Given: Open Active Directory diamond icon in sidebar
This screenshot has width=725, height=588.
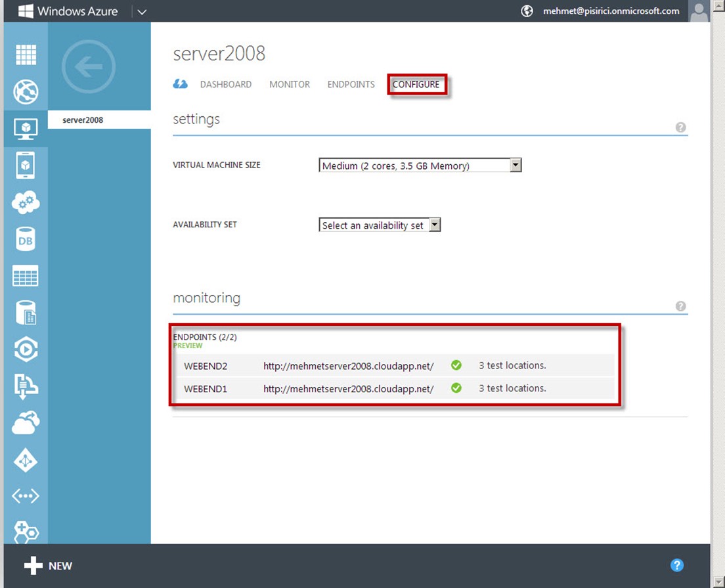Looking at the screenshot, I should point(26,461).
